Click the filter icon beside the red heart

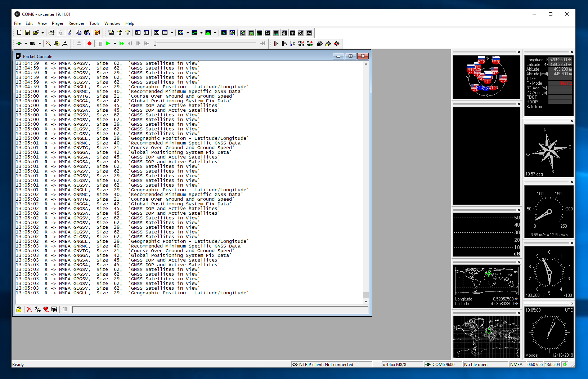[x=54, y=309]
